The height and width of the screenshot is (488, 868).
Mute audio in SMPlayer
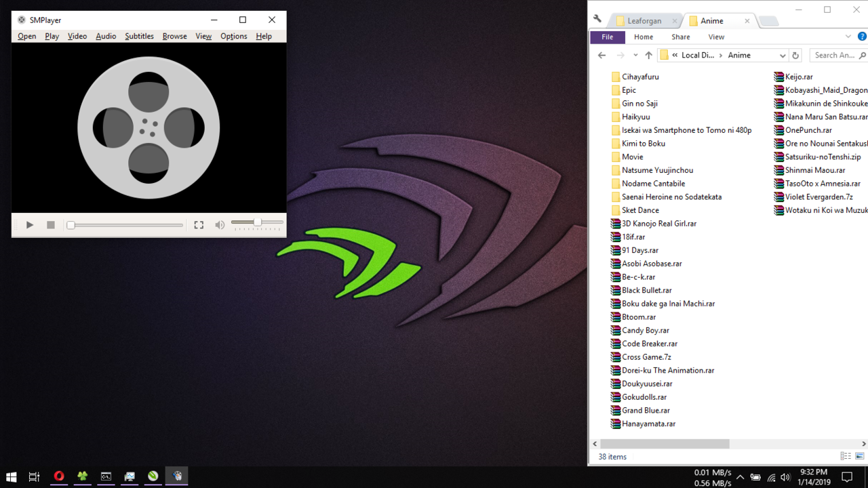tap(220, 225)
